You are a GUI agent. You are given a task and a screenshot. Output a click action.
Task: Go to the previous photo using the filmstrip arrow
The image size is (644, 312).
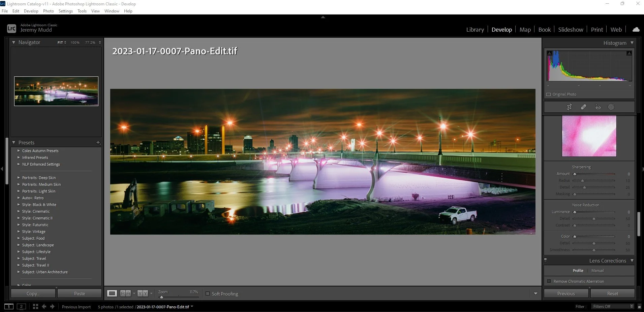coord(44,307)
